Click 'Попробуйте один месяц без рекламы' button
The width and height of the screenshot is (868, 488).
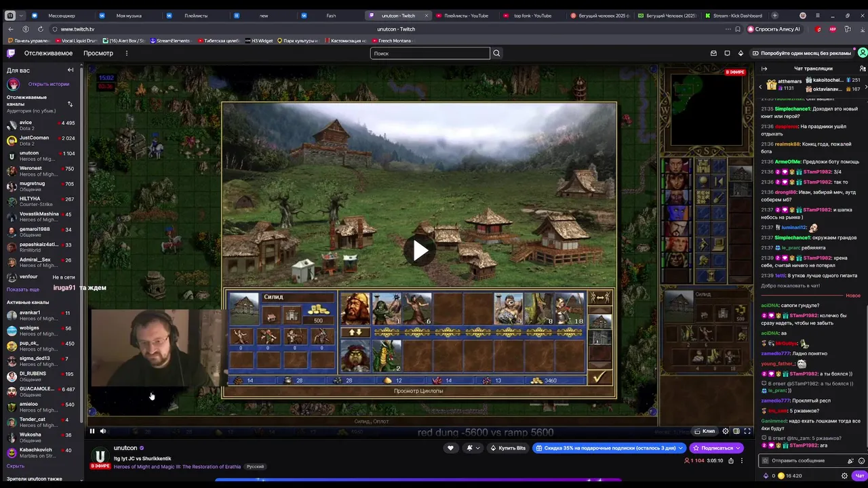point(802,53)
